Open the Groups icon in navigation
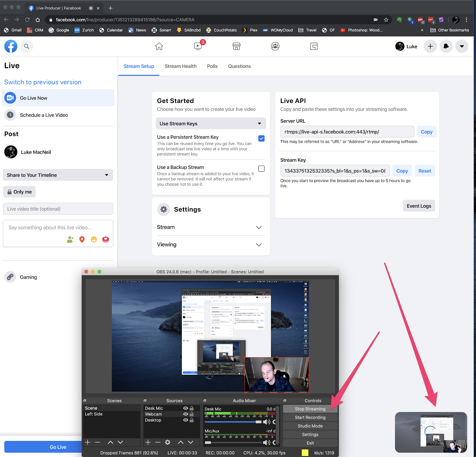This screenshot has width=476, height=457. tap(275, 46)
